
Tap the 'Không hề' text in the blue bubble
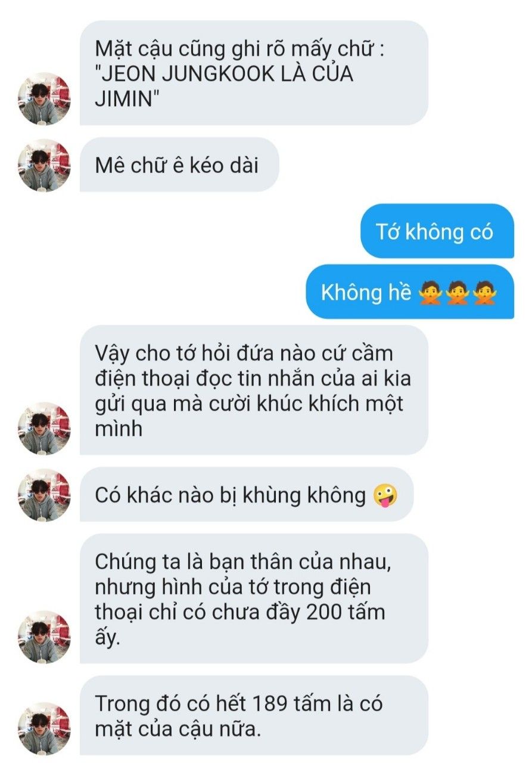[x=366, y=293]
